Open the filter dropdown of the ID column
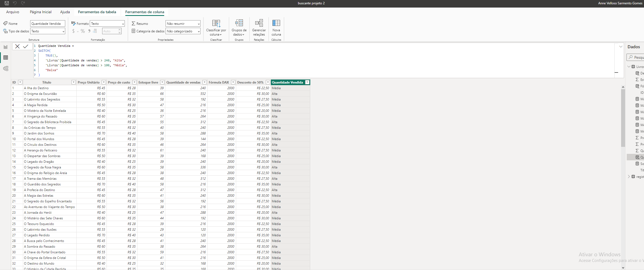The image size is (644, 270). [x=20, y=82]
